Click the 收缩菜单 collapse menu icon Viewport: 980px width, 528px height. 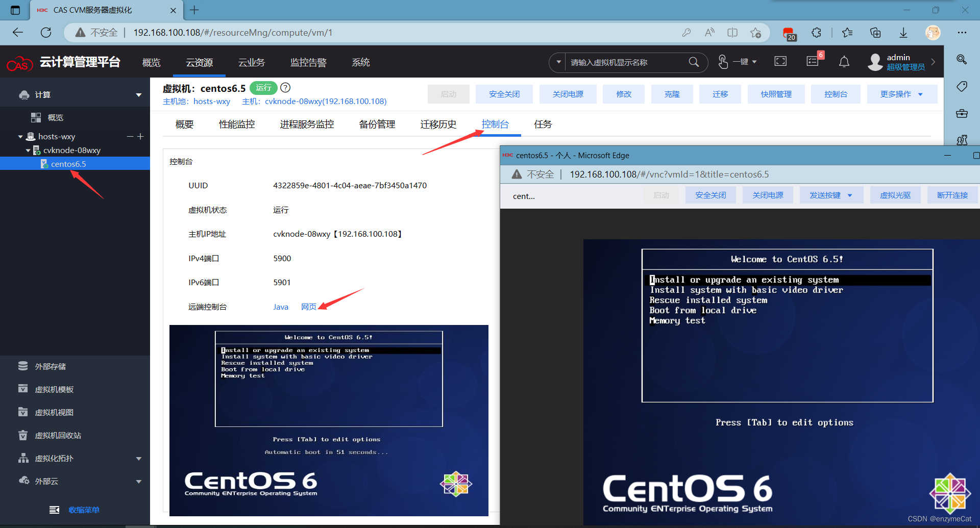click(55, 510)
